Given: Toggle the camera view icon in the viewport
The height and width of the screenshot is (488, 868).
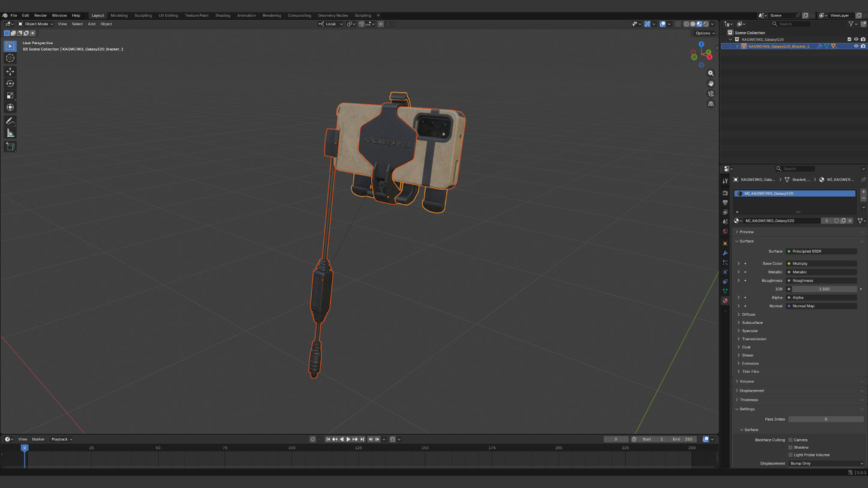Looking at the screenshot, I should 711,94.
